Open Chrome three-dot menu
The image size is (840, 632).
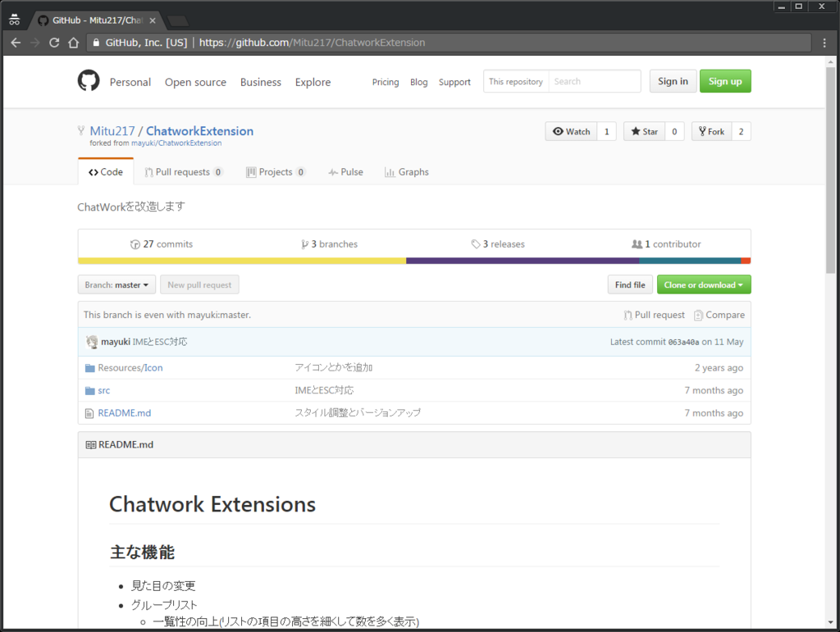click(824, 43)
